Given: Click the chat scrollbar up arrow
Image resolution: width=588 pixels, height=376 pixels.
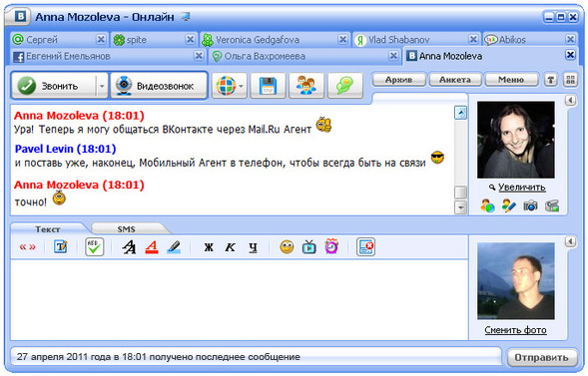Looking at the screenshot, I should [460, 113].
